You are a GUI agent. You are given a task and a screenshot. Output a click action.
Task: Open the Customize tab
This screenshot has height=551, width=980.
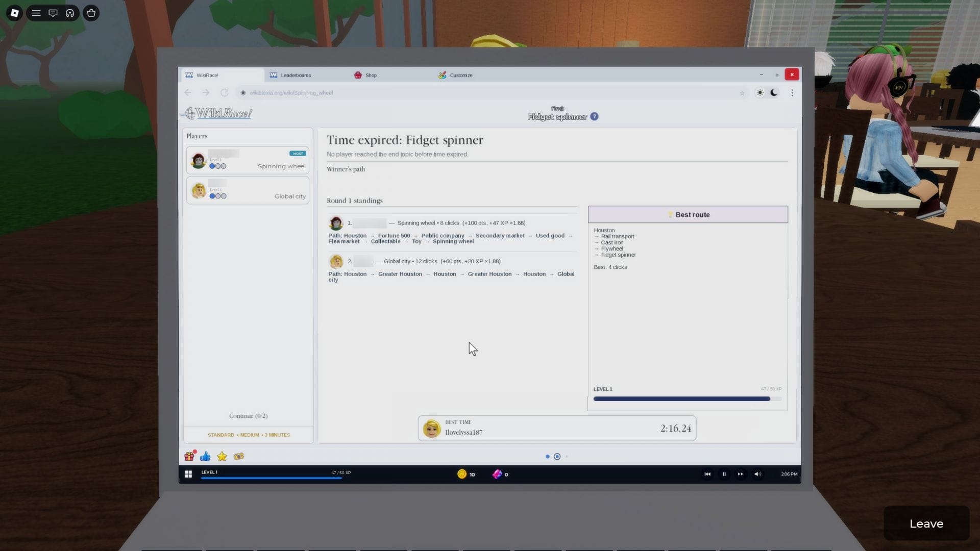455,75
